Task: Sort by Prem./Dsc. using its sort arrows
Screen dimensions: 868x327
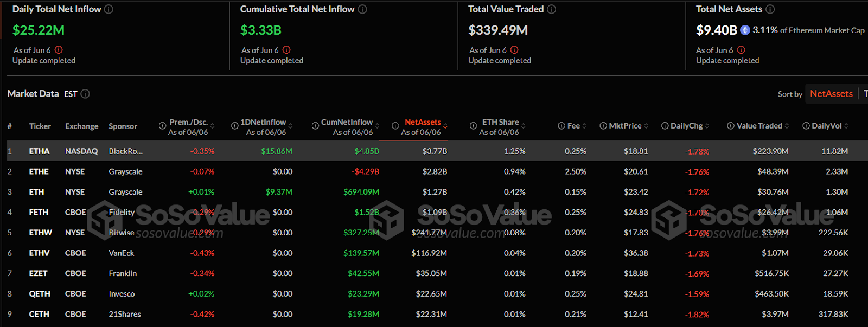Action: coord(213,126)
